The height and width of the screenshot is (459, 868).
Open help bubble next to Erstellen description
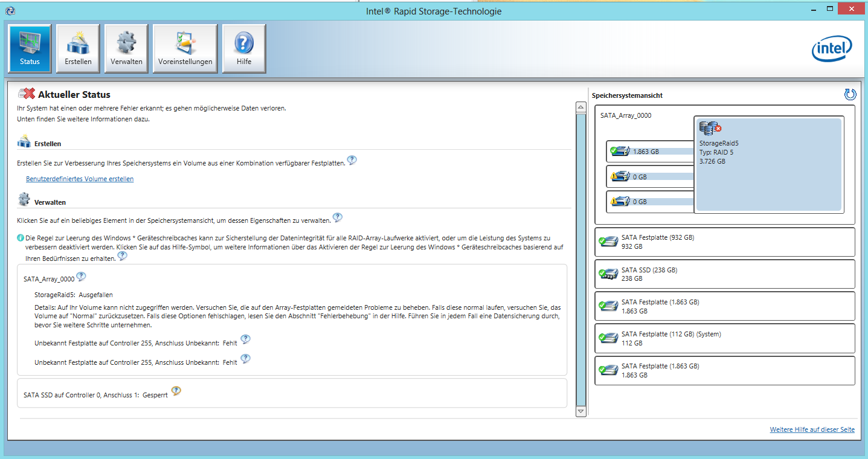coord(352,160)
